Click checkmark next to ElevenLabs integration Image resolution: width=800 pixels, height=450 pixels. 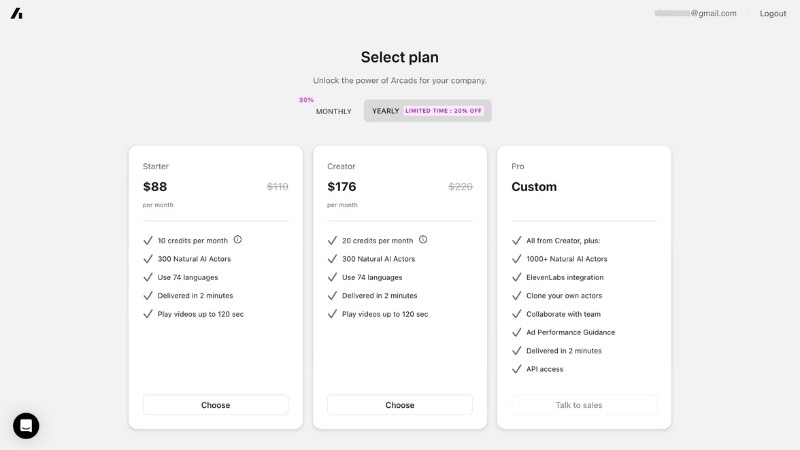pyautogui.click(x=516, y=277)
